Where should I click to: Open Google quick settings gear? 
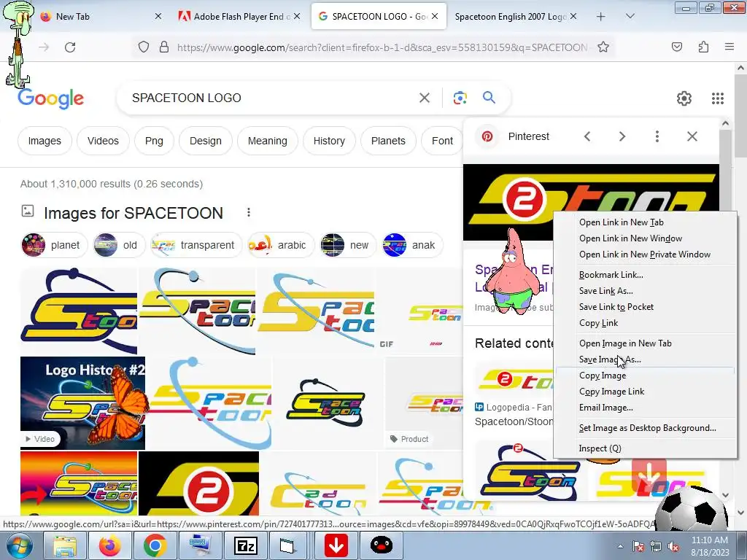[x=684, y=98]
